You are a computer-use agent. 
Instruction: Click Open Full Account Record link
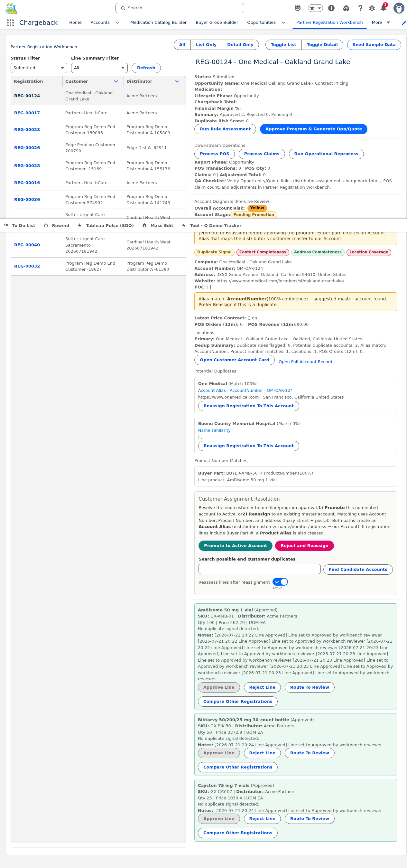pos(305,362)
